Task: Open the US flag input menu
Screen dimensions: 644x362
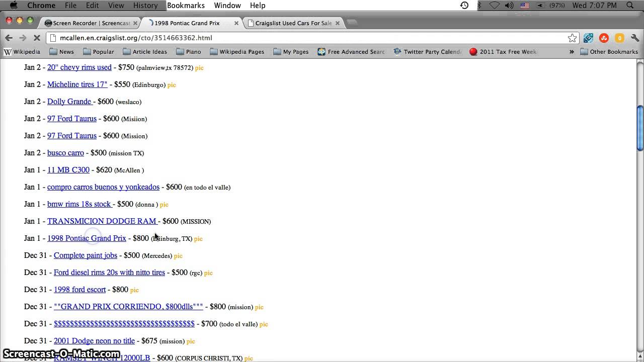Action: 525,6
